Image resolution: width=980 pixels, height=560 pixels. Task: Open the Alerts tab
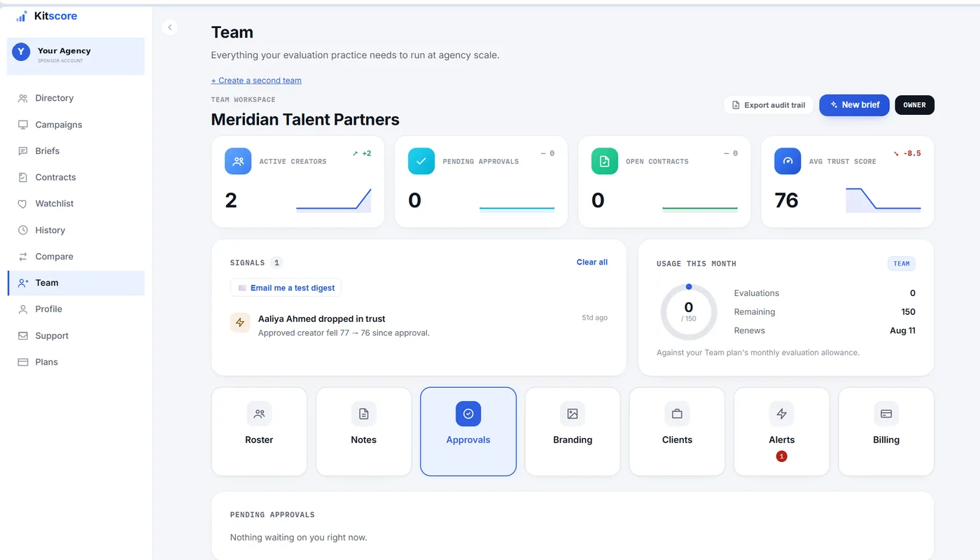point(782,431)
